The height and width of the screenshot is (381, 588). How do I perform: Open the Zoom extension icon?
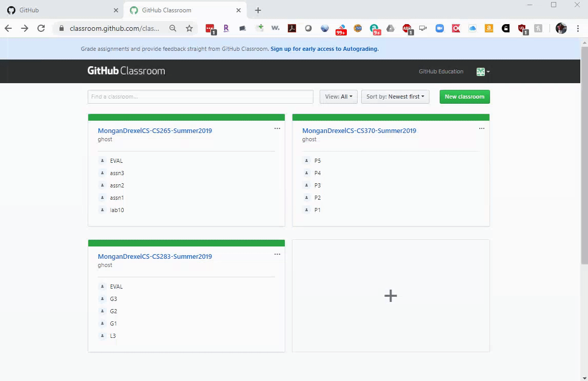pyautogui.click(x=440, y=28)
